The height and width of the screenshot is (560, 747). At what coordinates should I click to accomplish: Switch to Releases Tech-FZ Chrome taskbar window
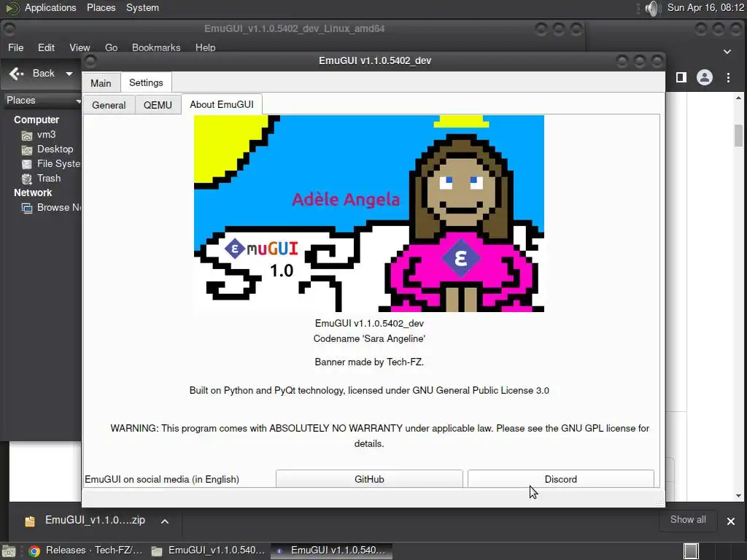[86, 551]
